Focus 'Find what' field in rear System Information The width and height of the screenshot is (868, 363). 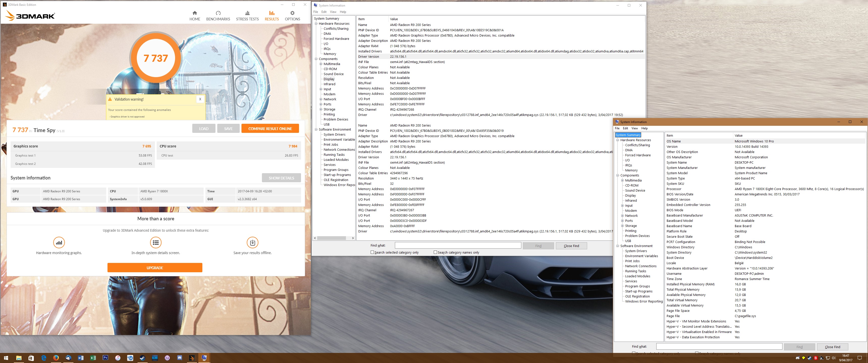458,246
